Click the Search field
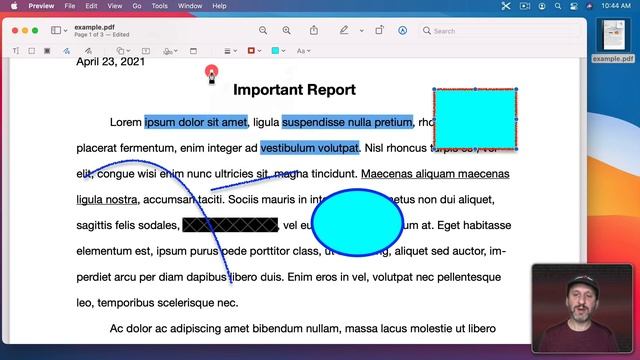The width and height of the screenshot is (640, 360). [500, 31]
